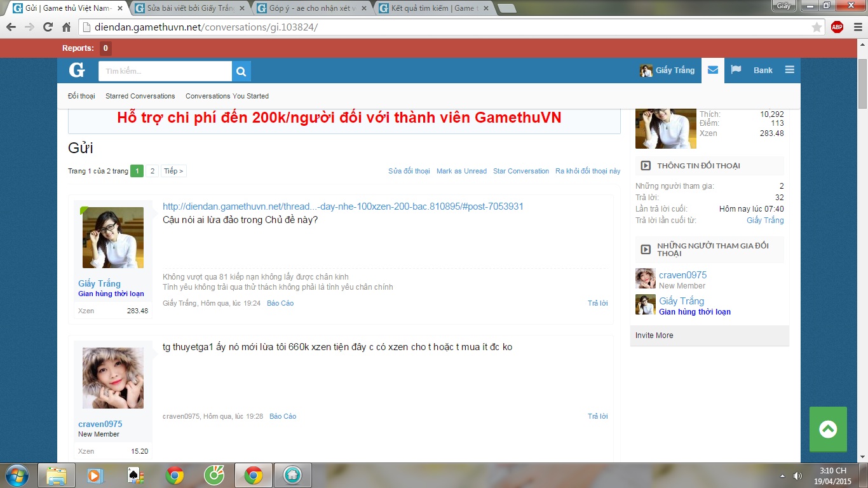Collapse the Thông tin đối thoại panel

(646, 166)
